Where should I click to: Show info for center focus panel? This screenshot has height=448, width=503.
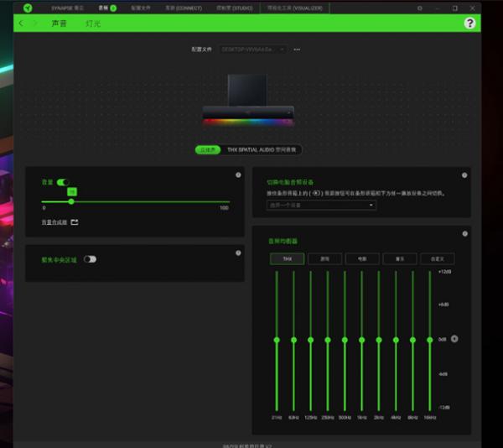238,253
